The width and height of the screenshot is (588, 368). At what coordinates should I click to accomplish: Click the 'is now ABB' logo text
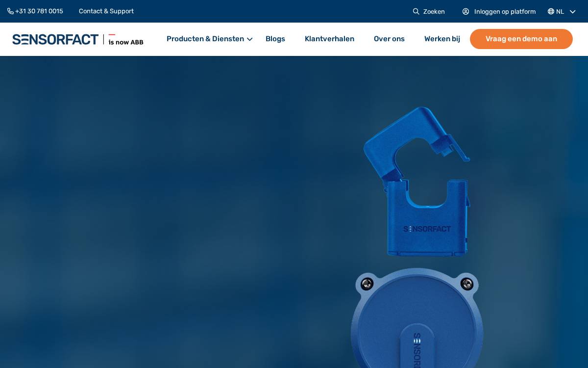pos(126,40)
